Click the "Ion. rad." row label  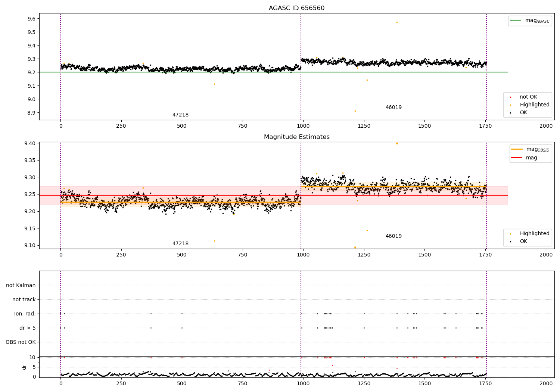pos(25,314)
